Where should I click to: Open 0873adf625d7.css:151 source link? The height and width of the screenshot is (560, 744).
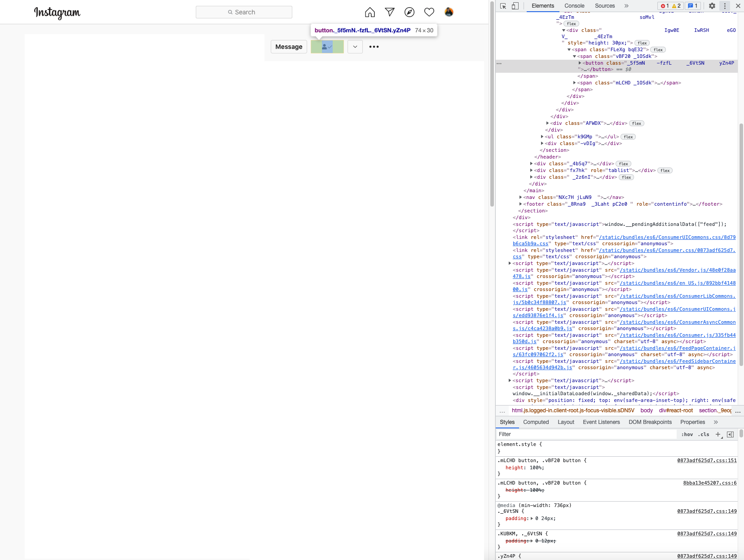coord(707,461)
